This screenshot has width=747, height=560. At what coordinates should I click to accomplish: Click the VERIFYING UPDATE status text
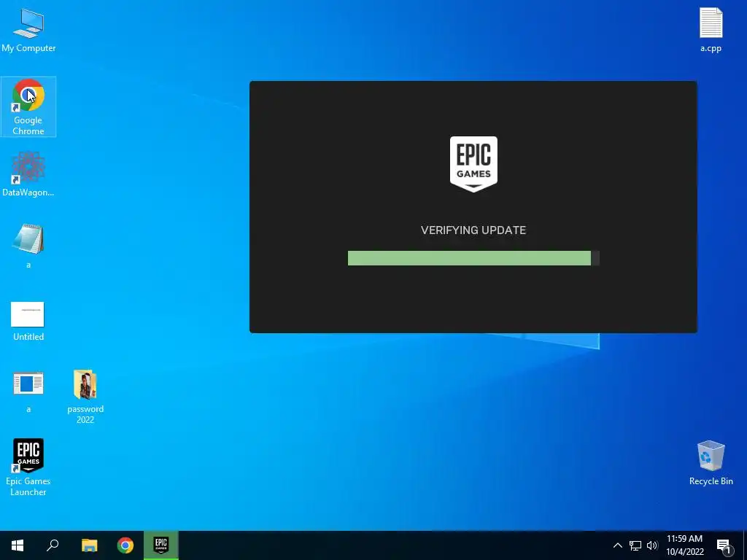[473, 230]
